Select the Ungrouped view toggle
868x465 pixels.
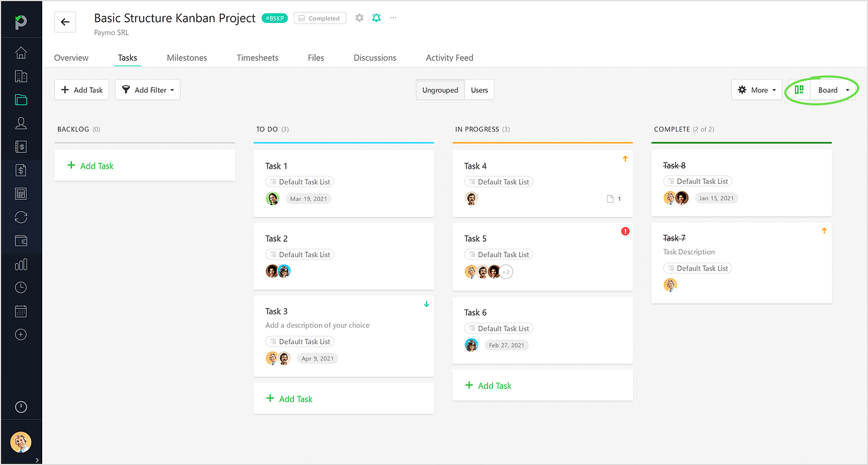440,89
